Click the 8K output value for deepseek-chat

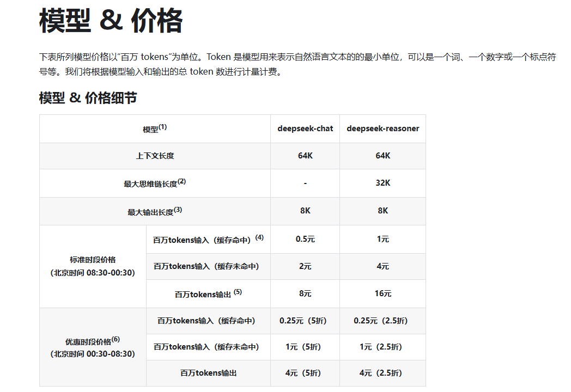305,211
